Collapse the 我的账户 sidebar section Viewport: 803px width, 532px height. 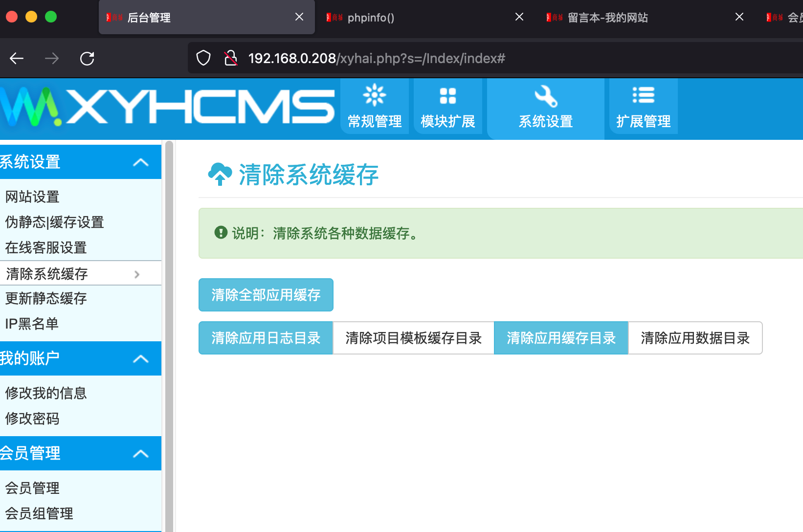(x=141, y=359)
